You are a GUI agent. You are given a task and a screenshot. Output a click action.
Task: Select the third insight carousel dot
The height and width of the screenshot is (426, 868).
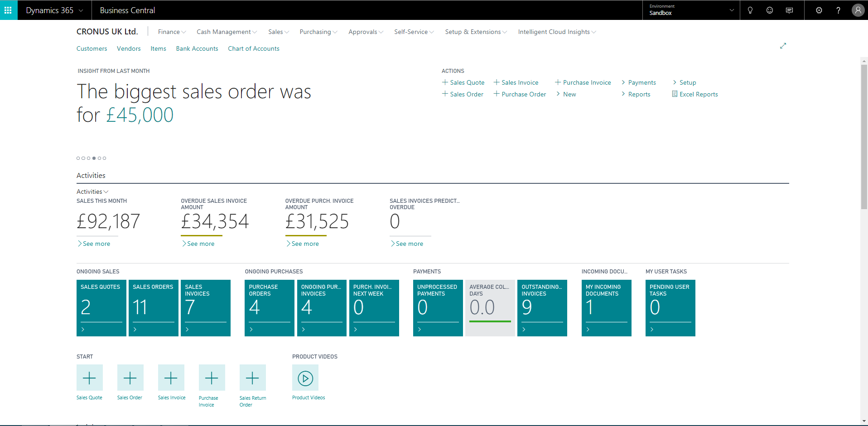coord(89,158)
